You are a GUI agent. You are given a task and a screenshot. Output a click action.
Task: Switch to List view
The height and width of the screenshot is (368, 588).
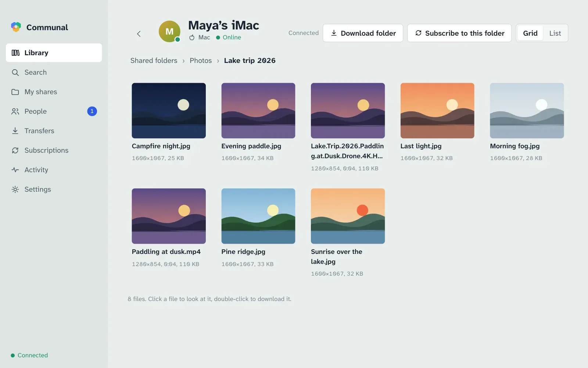(x=555, y=33)
